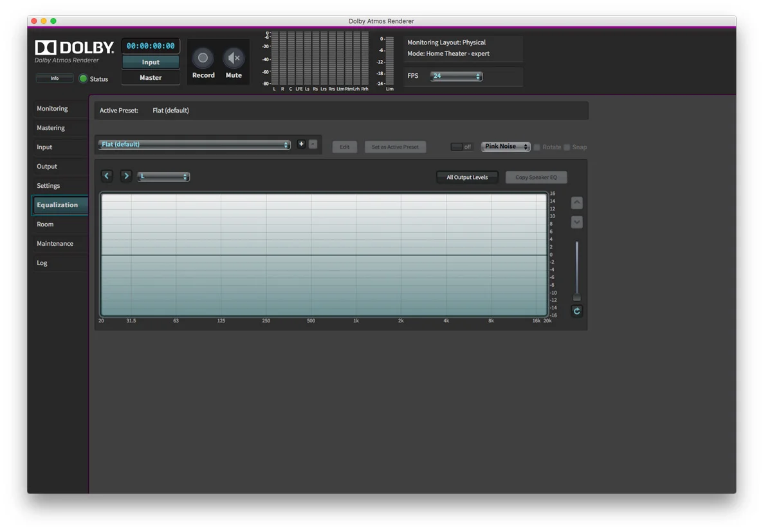Screen dimensions: 763x532
Task: Click the EQ gain down arrow
Action: click(576, 223)
